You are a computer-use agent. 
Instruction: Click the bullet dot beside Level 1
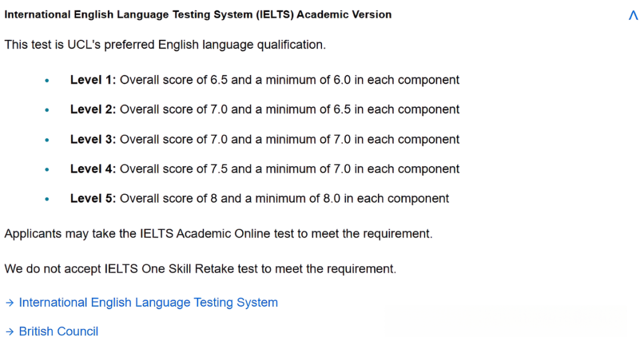pyautogui.click(x=48, y=80)
